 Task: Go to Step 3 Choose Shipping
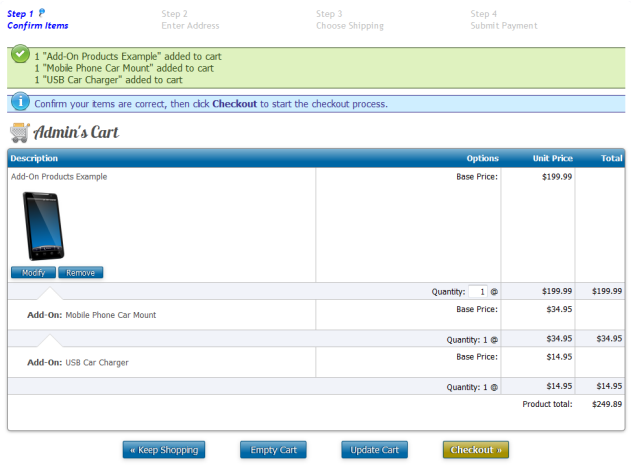[350, 20]
